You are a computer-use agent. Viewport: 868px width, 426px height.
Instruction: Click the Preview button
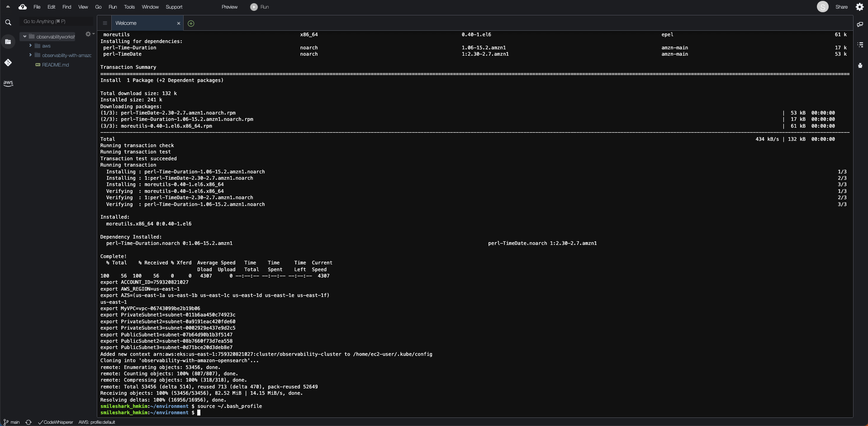click(x=229, y=7)
